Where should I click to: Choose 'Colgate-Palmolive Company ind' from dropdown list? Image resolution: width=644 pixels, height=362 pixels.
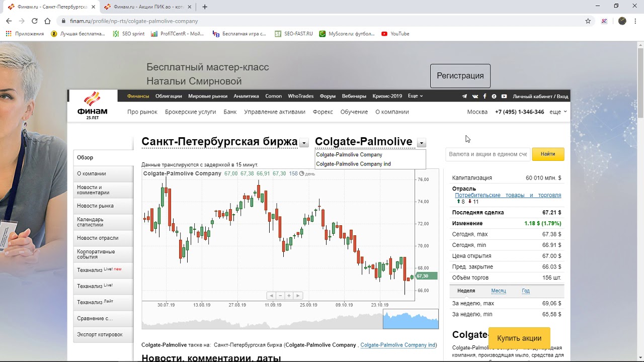353,164
